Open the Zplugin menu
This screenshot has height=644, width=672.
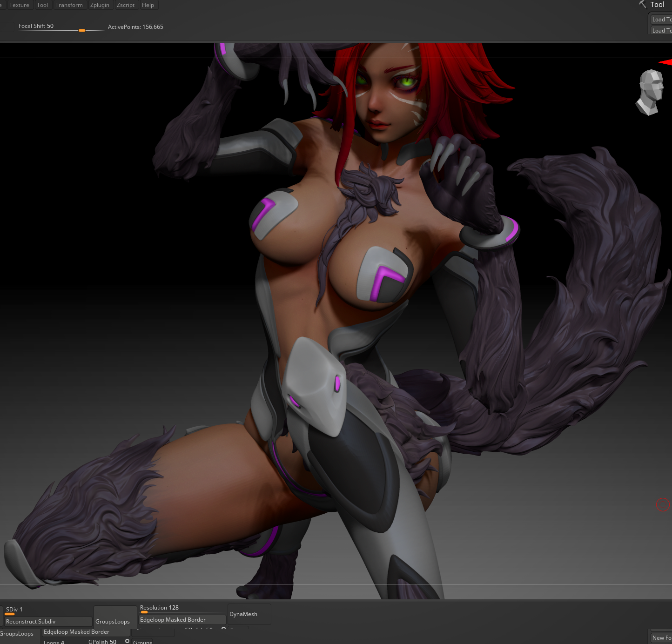pyautogui.click(x=100, y=5)
